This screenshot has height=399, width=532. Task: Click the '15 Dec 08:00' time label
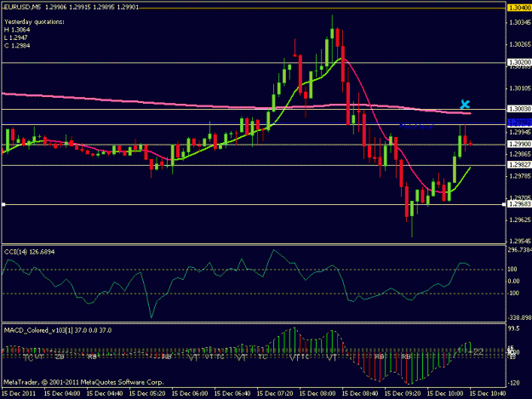pos(317,394)
